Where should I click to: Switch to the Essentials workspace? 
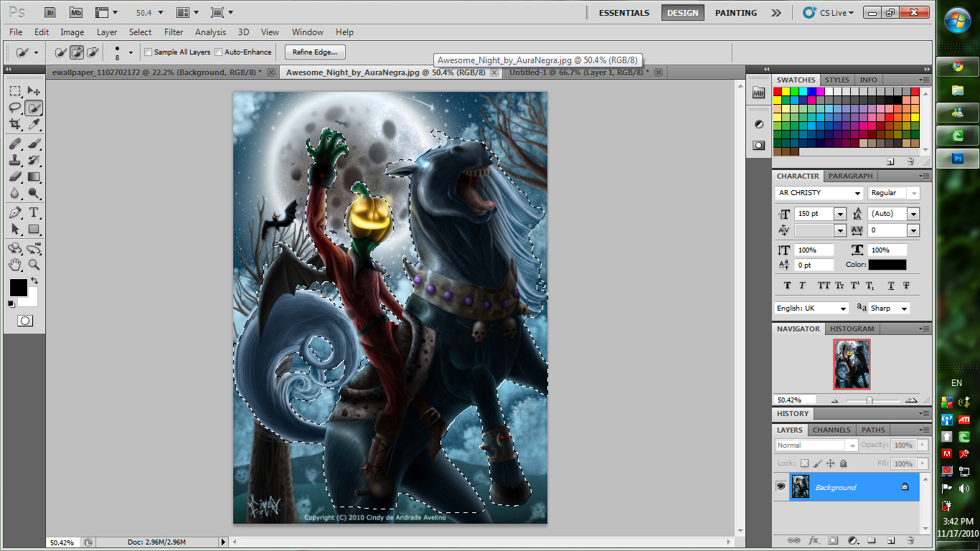[x=624, y=13]
